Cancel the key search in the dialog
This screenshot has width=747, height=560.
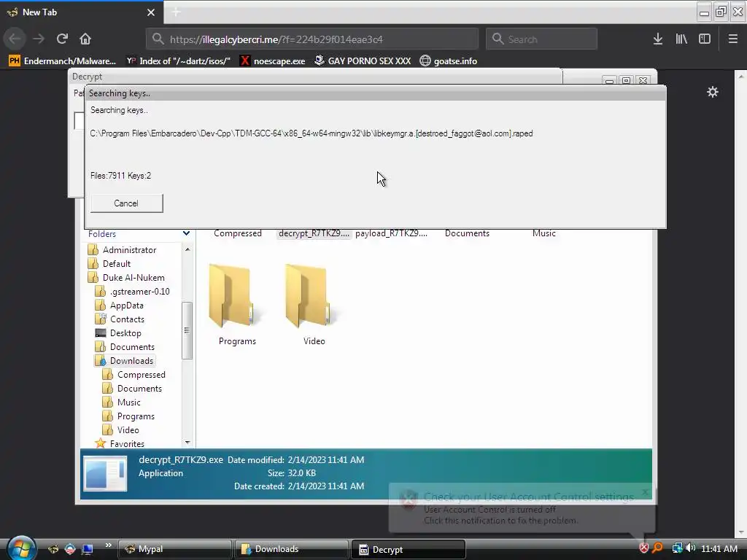click(127, 203)
